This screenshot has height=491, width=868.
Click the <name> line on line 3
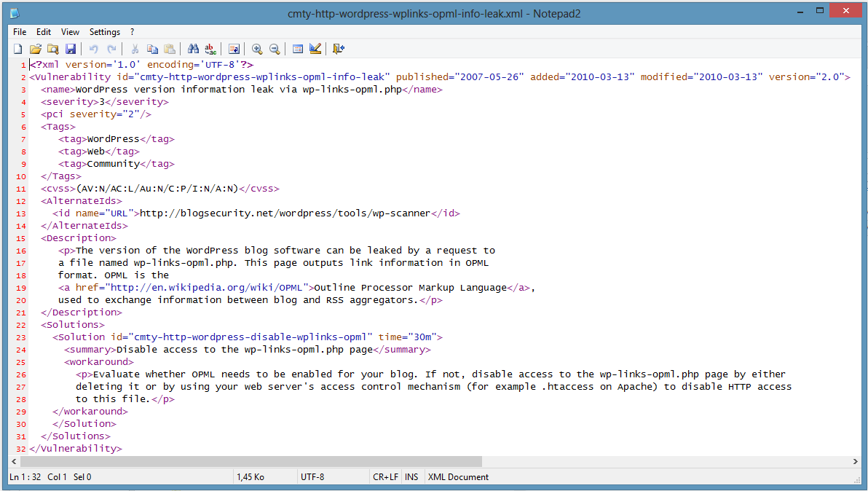[x=242, y=89]
